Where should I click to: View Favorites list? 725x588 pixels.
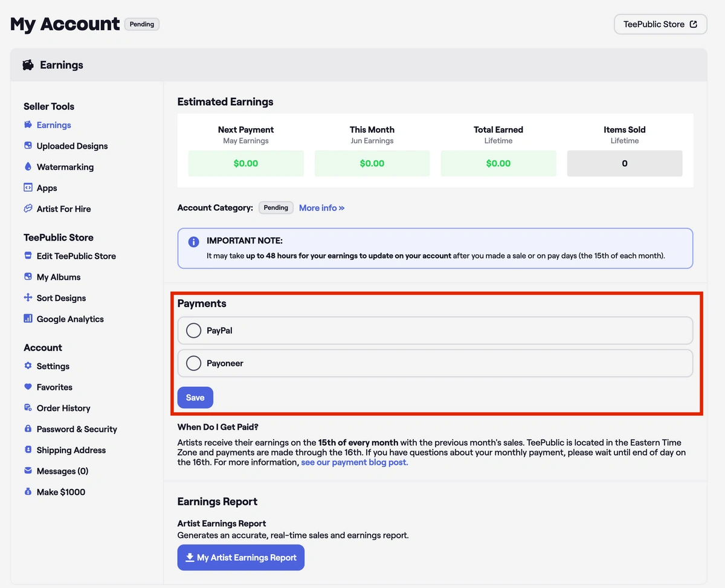pos(54,387)
